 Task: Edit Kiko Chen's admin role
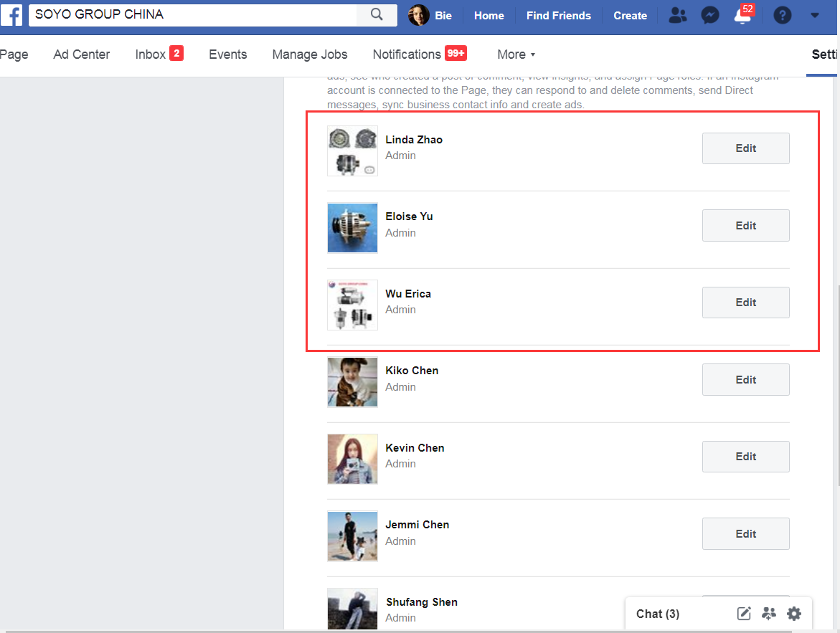(x=746, y=380)
